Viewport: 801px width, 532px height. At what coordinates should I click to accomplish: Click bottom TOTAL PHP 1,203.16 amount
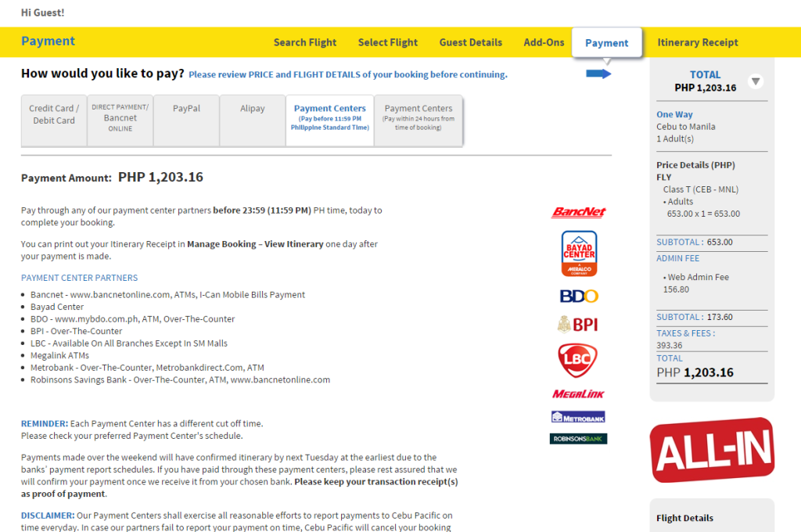(695, 372)
